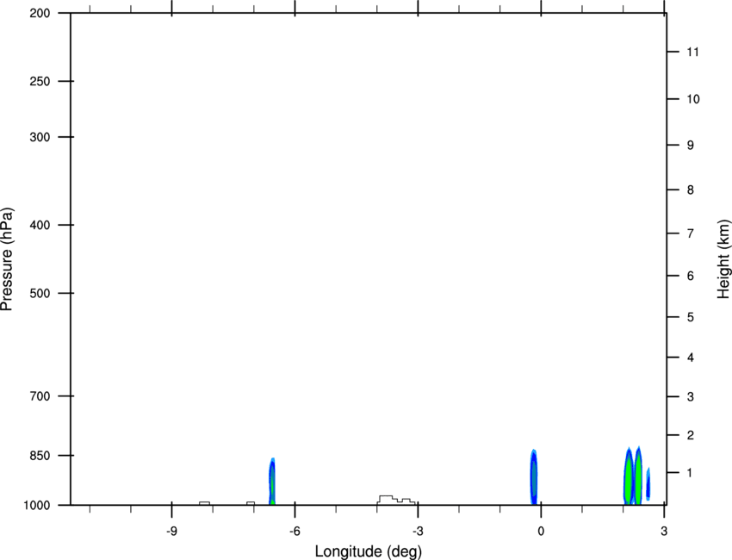The image size is (732, 560).
Task: Click the contour plume near -6.5 longitude
Action: coord(272,481)
